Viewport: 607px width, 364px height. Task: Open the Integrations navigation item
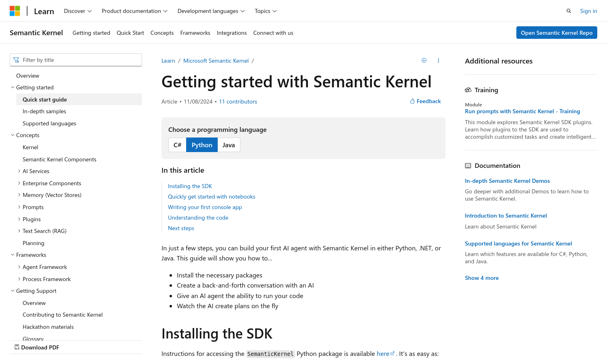tap(231, 33)
